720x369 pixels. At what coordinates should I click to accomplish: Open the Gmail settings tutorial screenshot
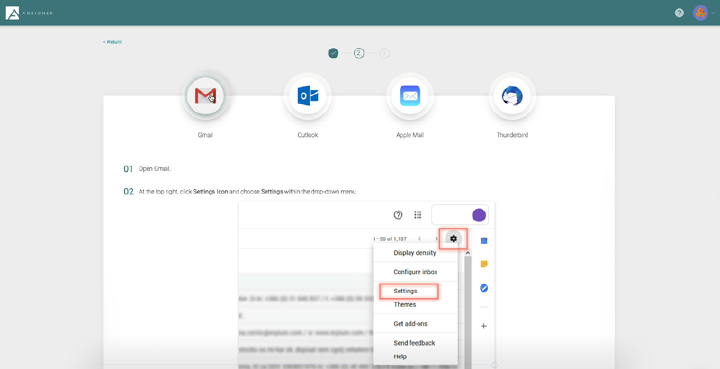(366, 285)
